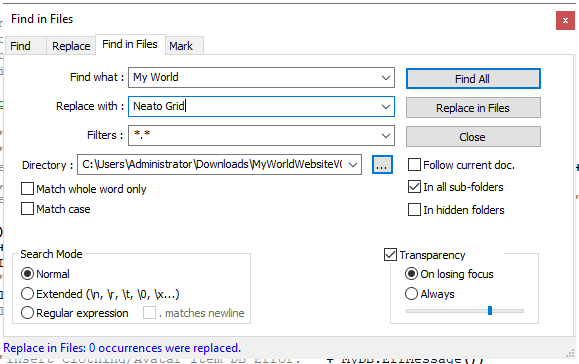Click the dialog resize grip corner

tap(570, 354)
